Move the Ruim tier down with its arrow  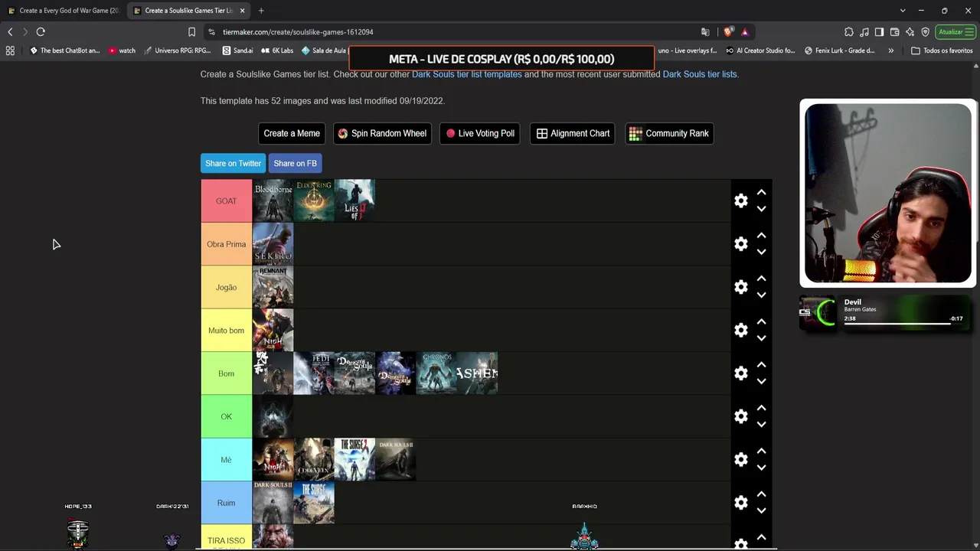(x=761, y=510)
